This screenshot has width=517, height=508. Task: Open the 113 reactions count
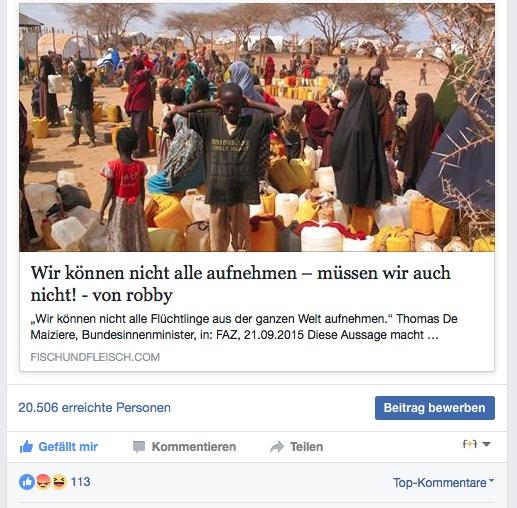click(x=80, y=482)
